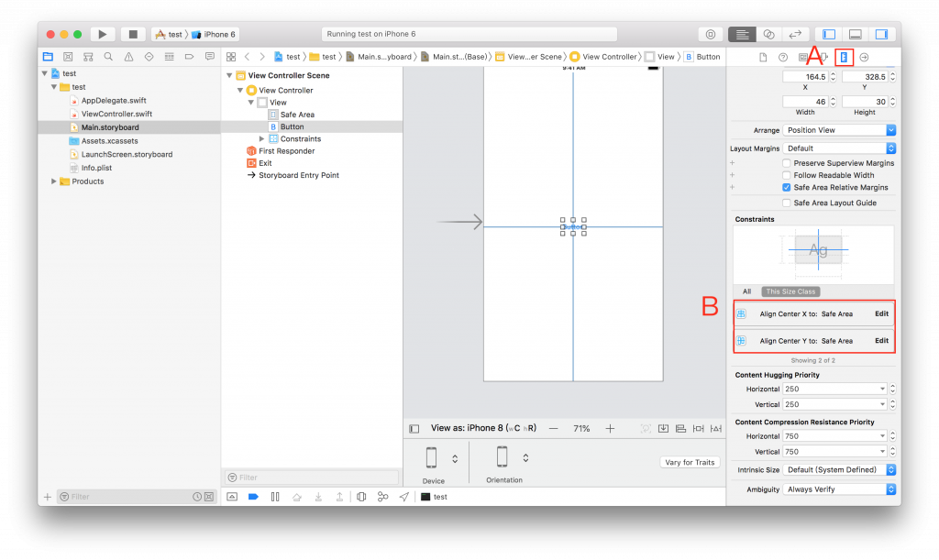The height and width of the screenshot is (560, 939).
Task: Open the Issue navigator warning icon
Action: [x=128, y=57]
